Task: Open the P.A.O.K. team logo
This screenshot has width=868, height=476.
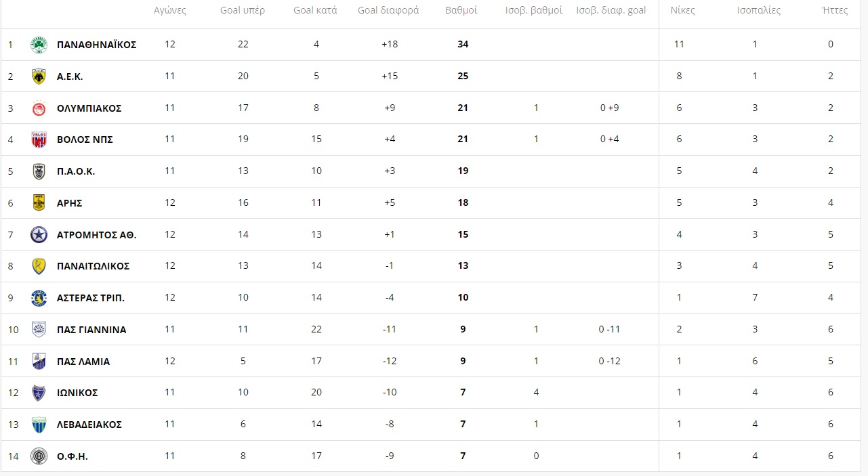Action: coord(39,171)
